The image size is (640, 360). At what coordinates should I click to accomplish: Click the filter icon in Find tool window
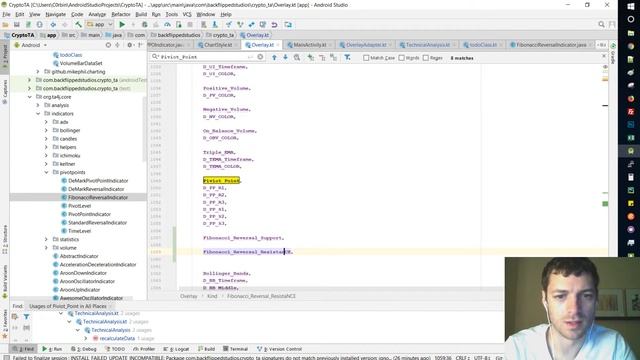pyautogui.click(x=26, y=316)
